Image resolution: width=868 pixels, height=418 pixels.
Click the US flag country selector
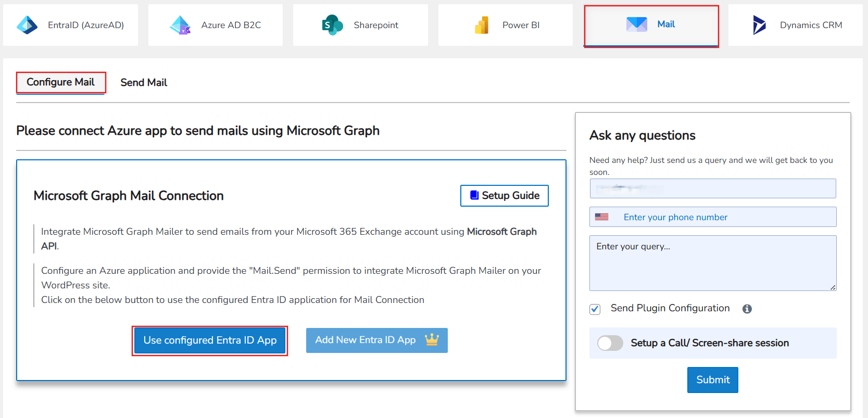[602, 217]
